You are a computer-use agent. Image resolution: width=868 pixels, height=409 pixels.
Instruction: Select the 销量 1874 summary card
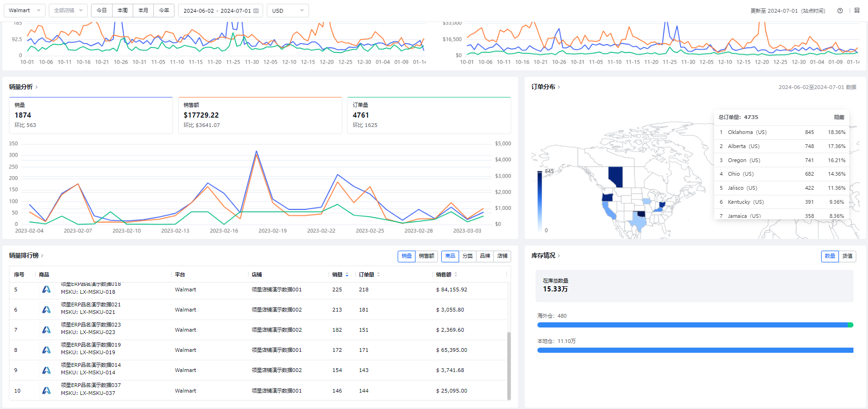(x=91, y=115)
